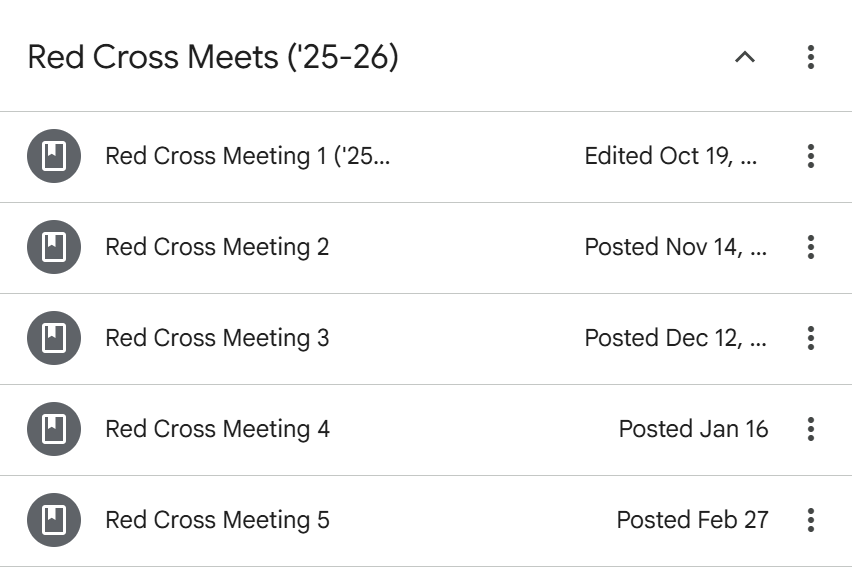Image resolution: width=852 pixels, height=584 pixels.
Task: Open more options for Red Cross Meeting 1
Action: tap(810, 156)
